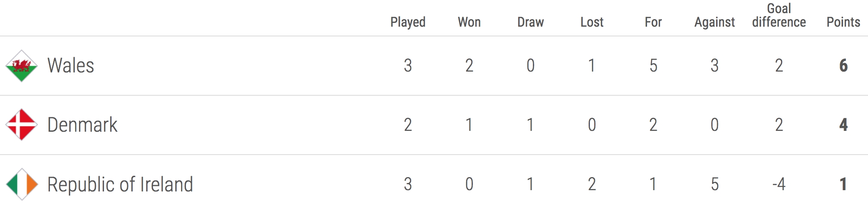Screen dimensions: 868x205
Task: Select the Played column header
Action: coord(408,22)
